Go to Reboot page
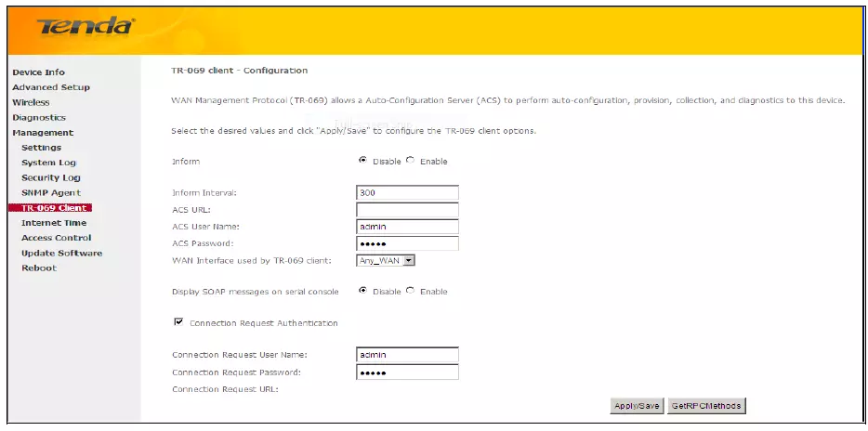 coord(39,268)
